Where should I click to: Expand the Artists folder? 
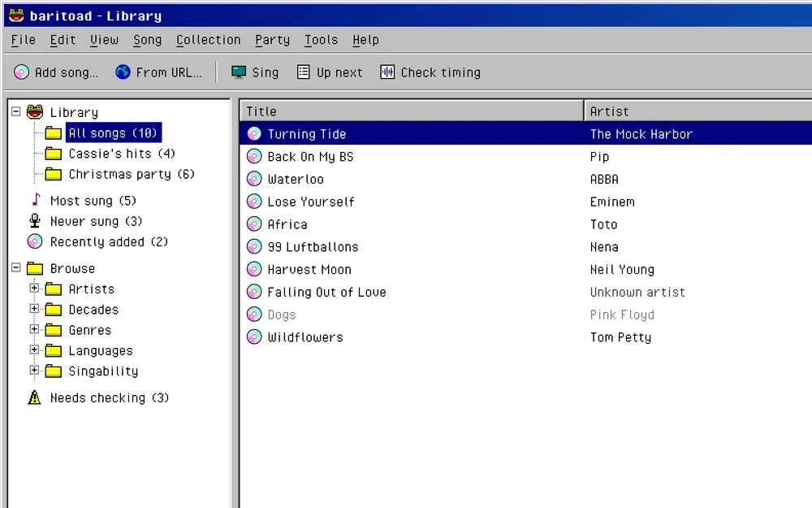(34, 289)
